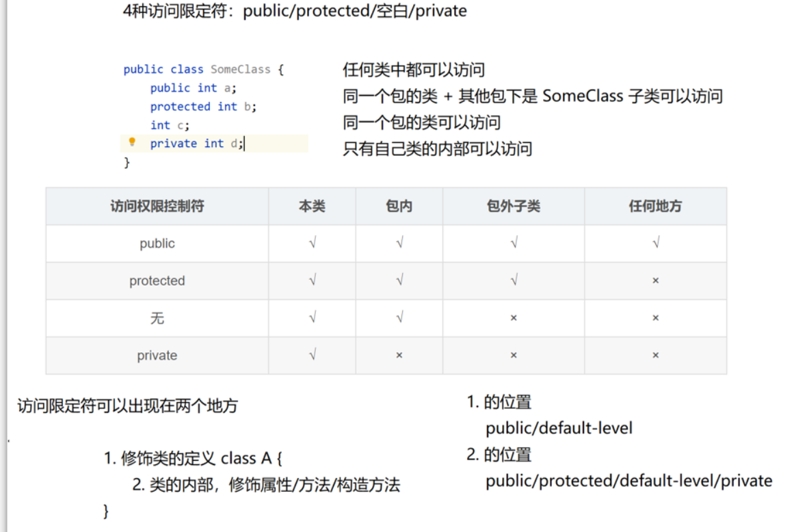
Task: Click 'public/protected/default-level/private' text line
Action: pos(628,480)
